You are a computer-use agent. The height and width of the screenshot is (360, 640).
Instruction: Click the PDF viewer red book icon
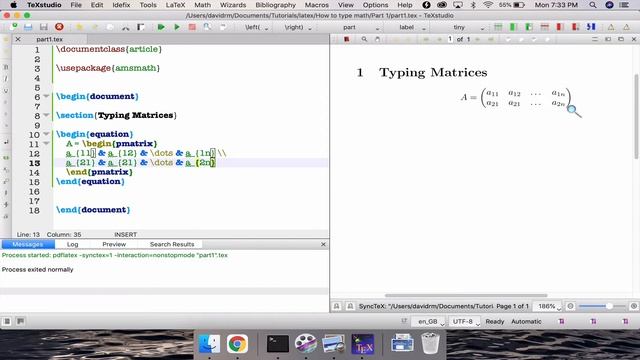[x=347, y=39]
